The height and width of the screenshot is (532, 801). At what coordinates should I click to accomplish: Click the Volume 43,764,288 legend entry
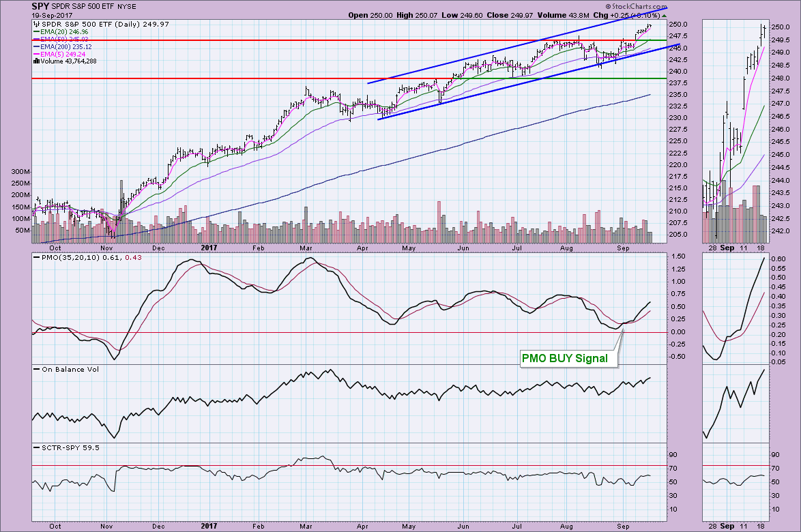click(68, 61)
